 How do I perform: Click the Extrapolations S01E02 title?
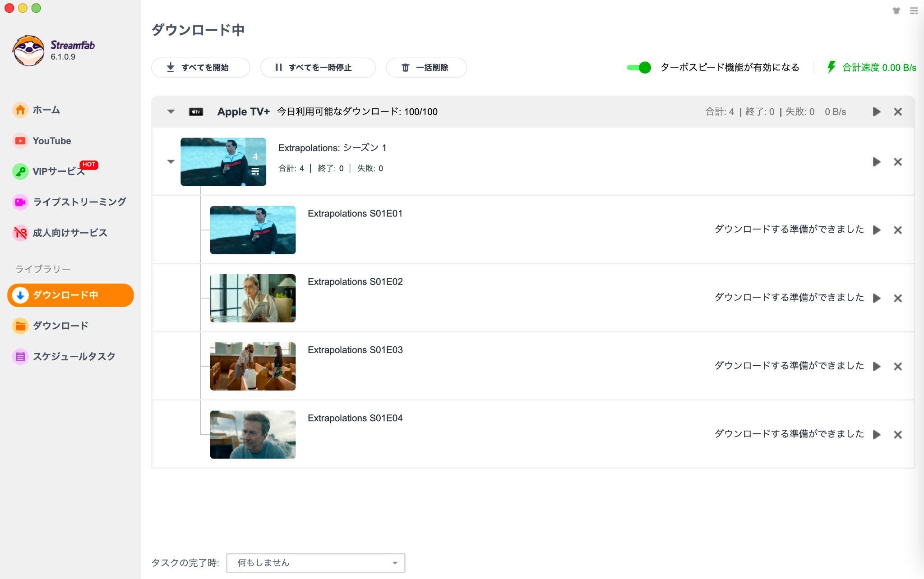(355, 282)
